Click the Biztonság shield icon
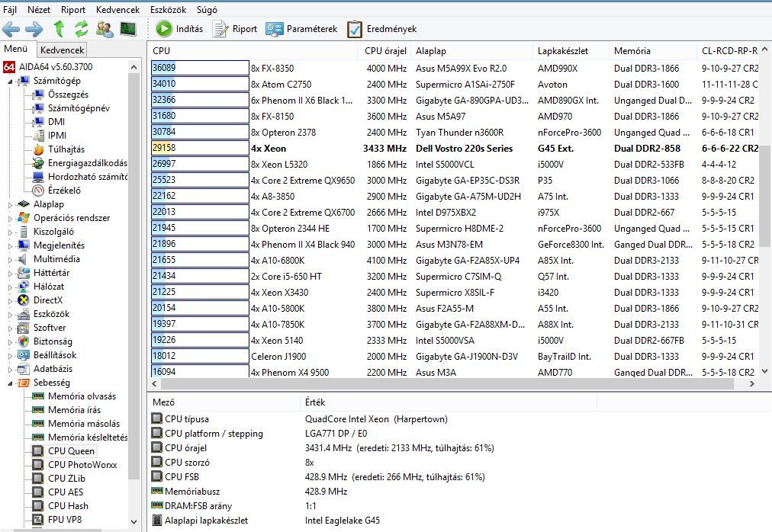The height and width of the screenshot is (532, 772). (x=23, y=341)
